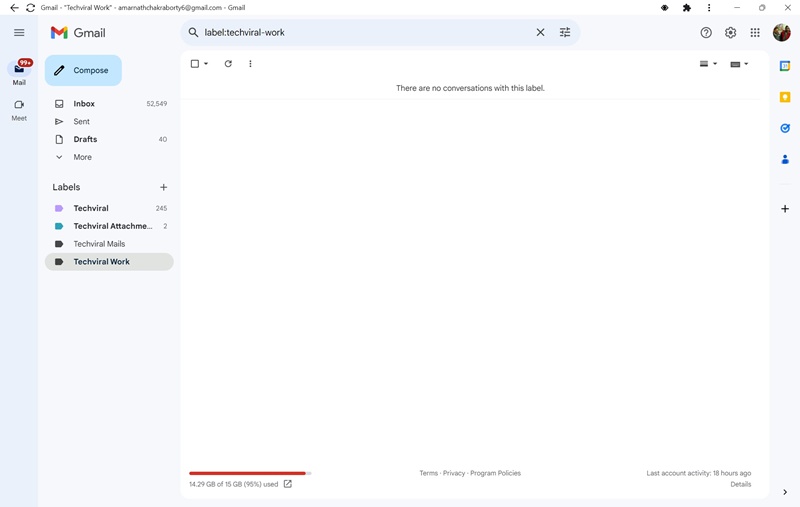Viewport: 800px width, 507px height.
Task: Click the eye icon in title bar
Action: (664, 8)
